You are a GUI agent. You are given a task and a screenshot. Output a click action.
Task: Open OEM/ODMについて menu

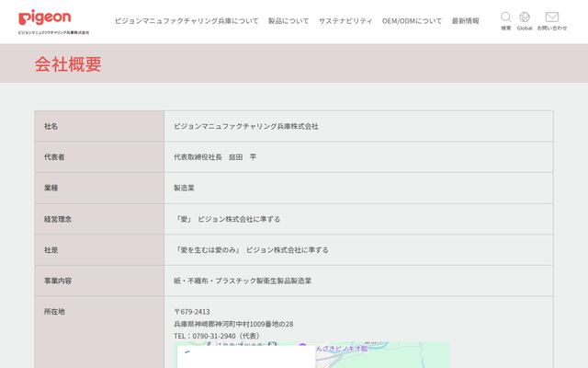[x=412, y=21]
